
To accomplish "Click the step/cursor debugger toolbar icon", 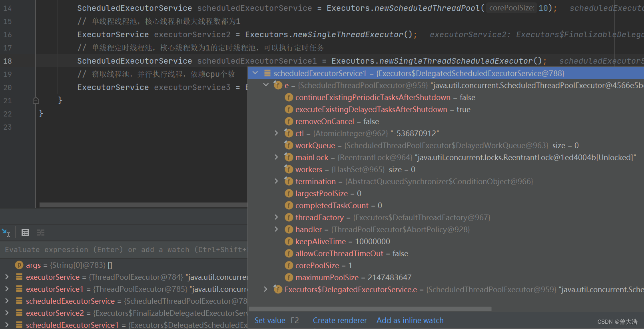I will click(6, 233).
